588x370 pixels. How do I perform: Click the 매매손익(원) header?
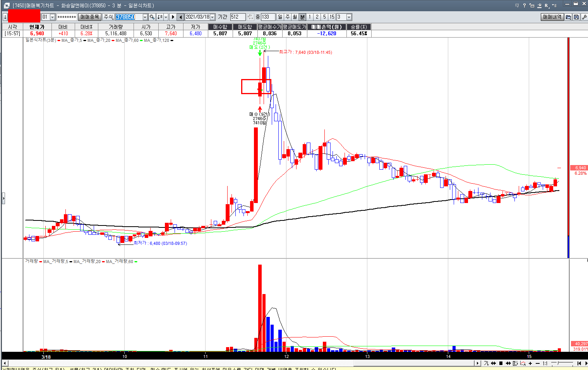tap(327, 27)
